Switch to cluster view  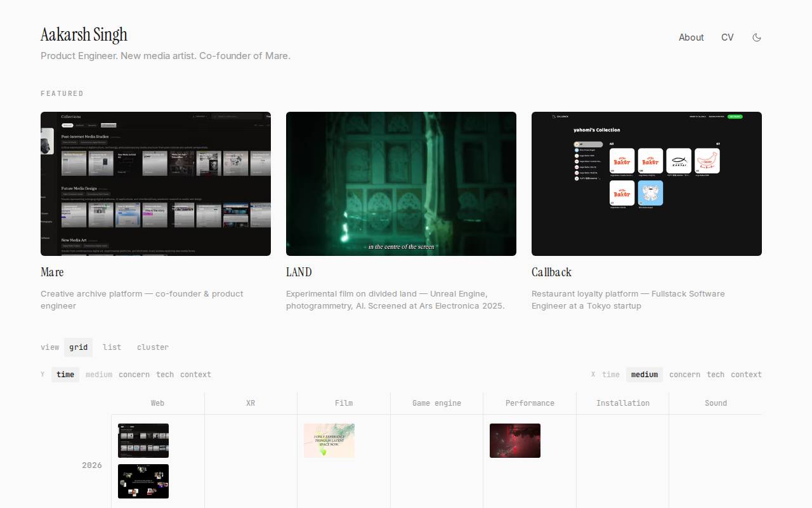[x=153, y=347]
